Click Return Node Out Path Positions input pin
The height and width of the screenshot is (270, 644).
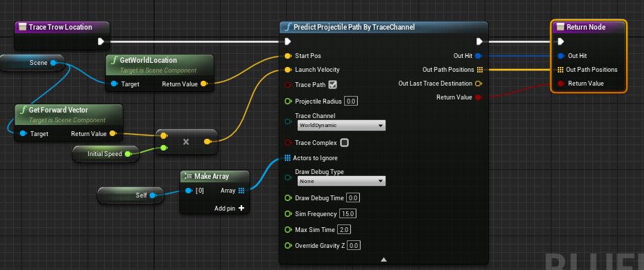561,70
